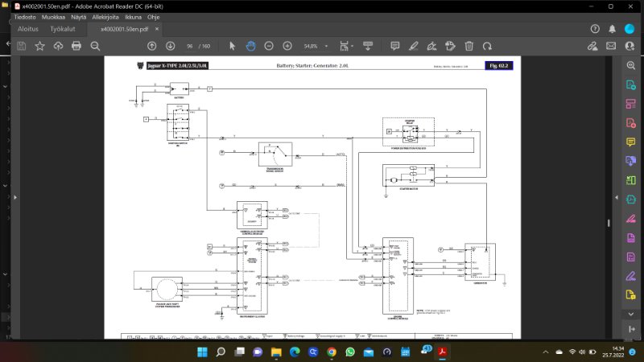The height and width of the screenshot is (362, 644).
Task: Open the Ohje menu
Action: (154, 17)
